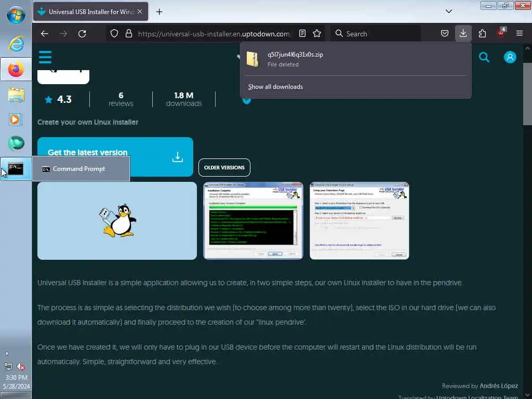The width and height of the screenshot is (532, 399).
Task: Open the Pocket save icon
Action: [445, 33]
